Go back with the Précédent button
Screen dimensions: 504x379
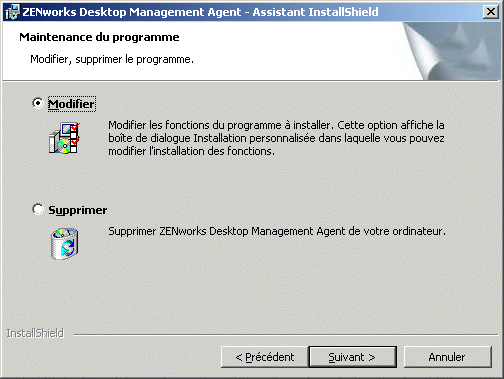pyautogui.click(x=265, y=357)
